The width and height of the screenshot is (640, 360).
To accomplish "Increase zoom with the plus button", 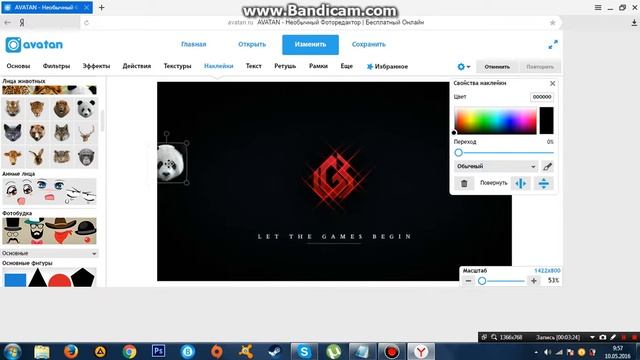I will tap(533, 281).
